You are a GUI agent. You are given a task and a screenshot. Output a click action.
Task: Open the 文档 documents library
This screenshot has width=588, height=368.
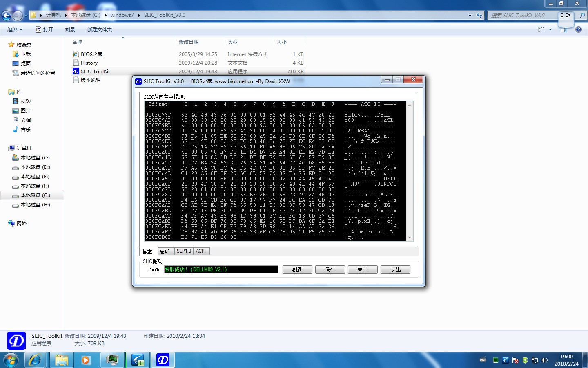click(x=26, y=120)
